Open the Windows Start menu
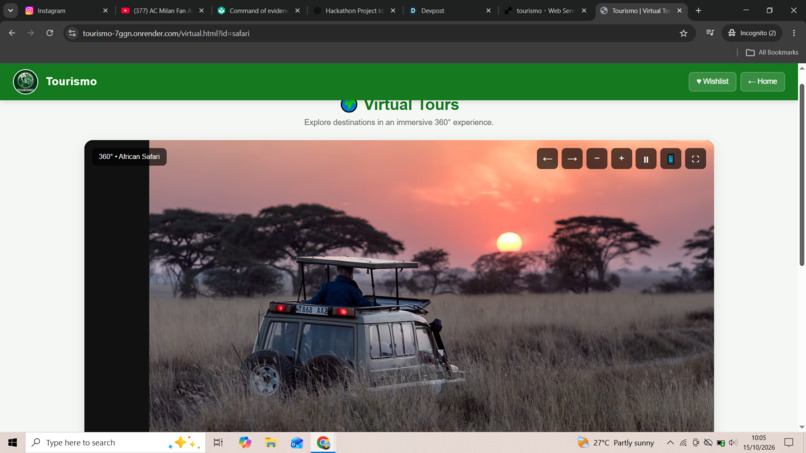 [12, 442]
